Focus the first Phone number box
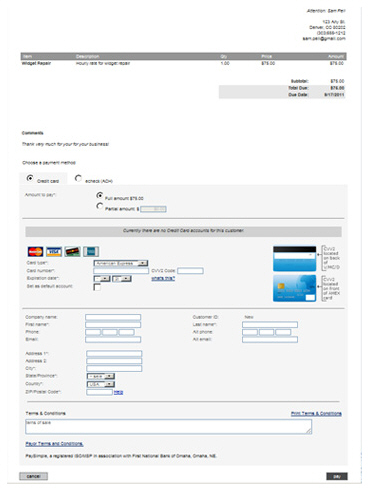The width and height of the screenshot is (369, 489). [x=93, y=332]
